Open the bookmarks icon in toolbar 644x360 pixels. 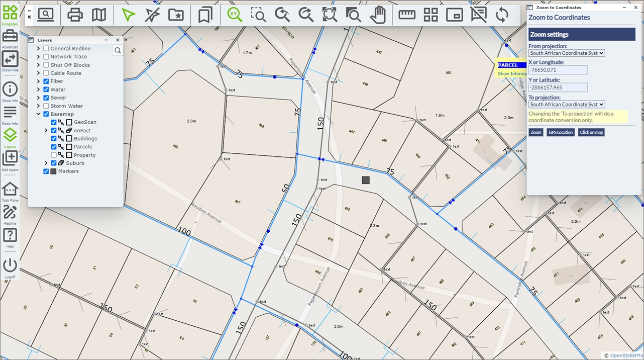(205, 15)
